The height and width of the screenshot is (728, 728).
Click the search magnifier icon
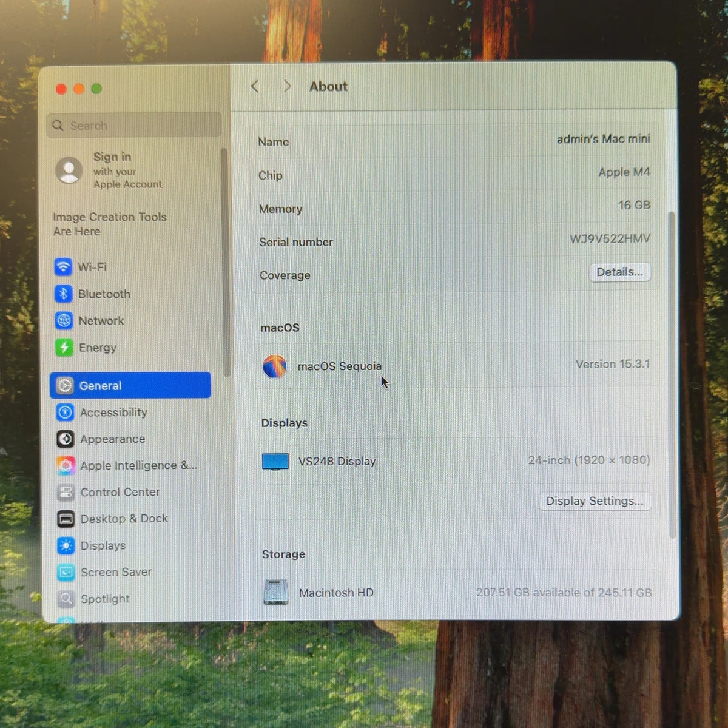coord(58,125)
